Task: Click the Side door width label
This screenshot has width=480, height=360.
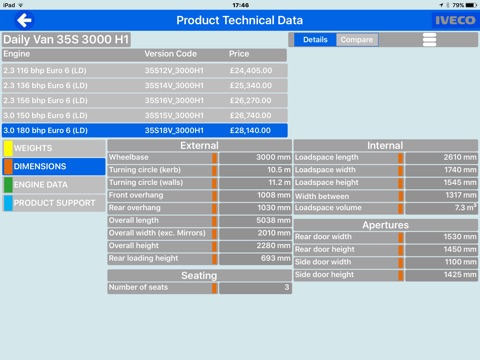Action: point(323,262)
